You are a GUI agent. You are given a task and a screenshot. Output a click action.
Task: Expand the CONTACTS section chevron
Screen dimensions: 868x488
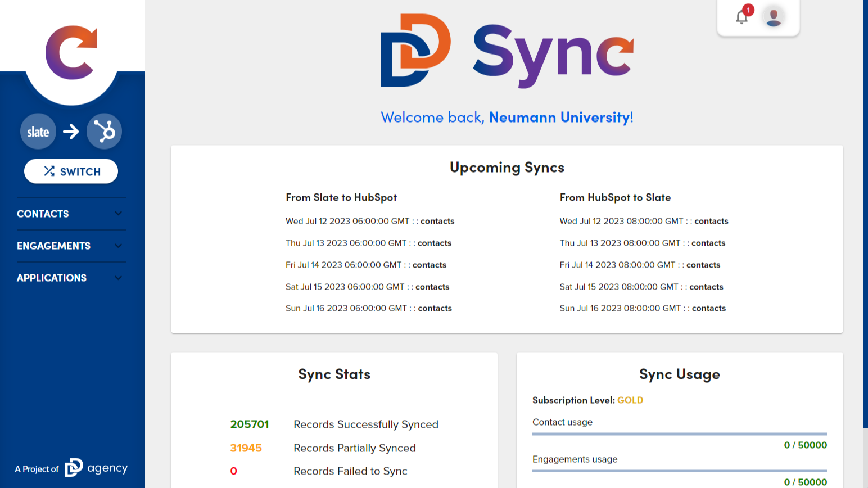[x=119, y=214]
